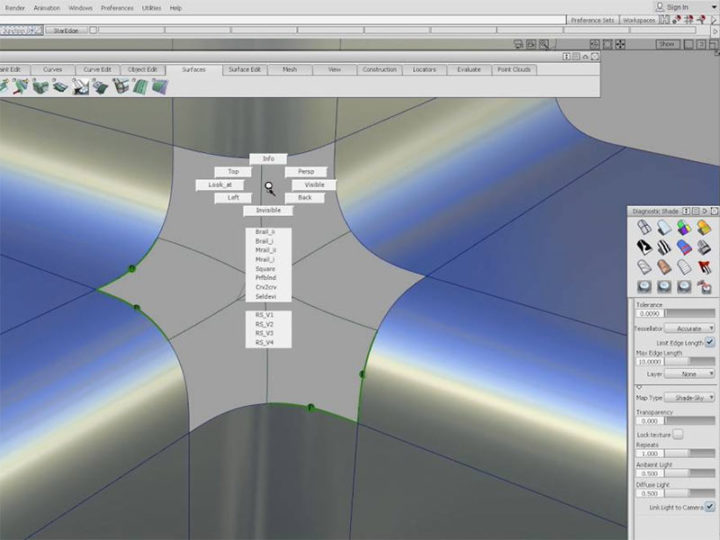720x540 pixels.
Task: Click the up-down arrows icon on Diagnostic Shade title
Action: click(x=686, y=211)
